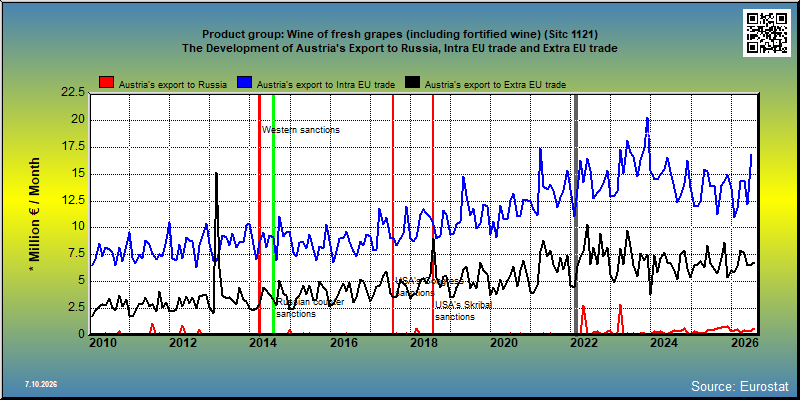Click the "Russian counter sanctions" annotation
This screenshot has height=400, width=800.
point(310,308)
